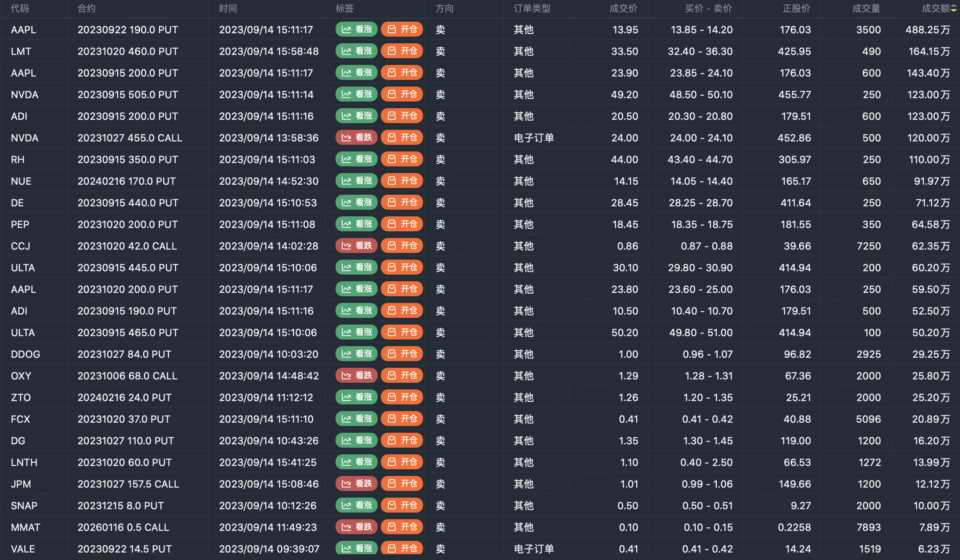The image size is (960, 560).
Task: Click the 订单类型 column header
Action: tap(532, 9)
